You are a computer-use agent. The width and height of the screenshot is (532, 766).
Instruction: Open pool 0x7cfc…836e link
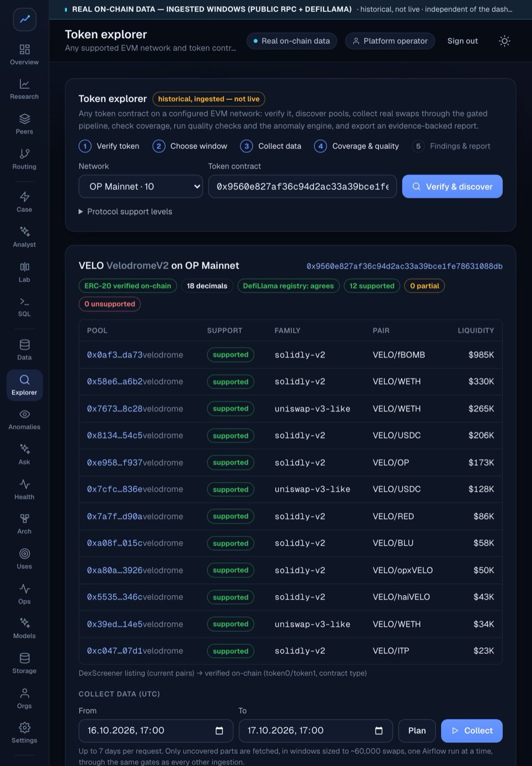(x=115, y=489)
